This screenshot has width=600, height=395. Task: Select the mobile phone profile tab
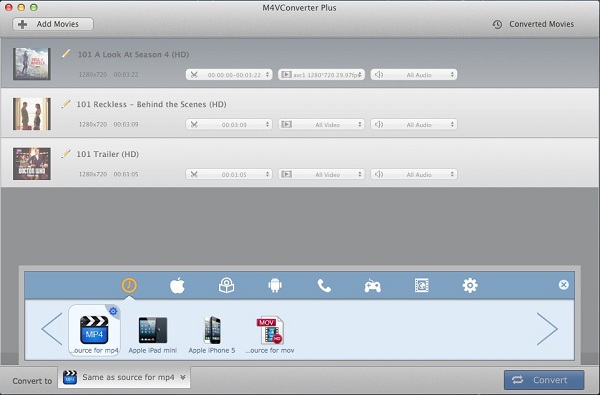[324, 286]
